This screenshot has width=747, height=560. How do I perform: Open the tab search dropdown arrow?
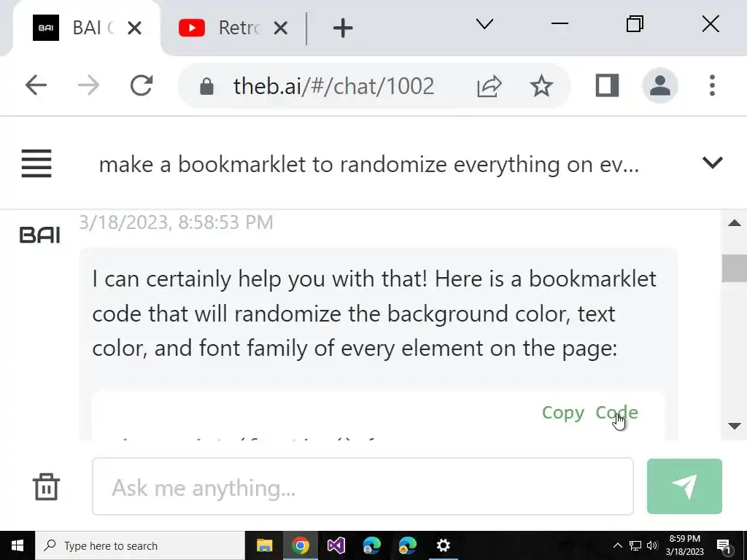tap(484, 24)
